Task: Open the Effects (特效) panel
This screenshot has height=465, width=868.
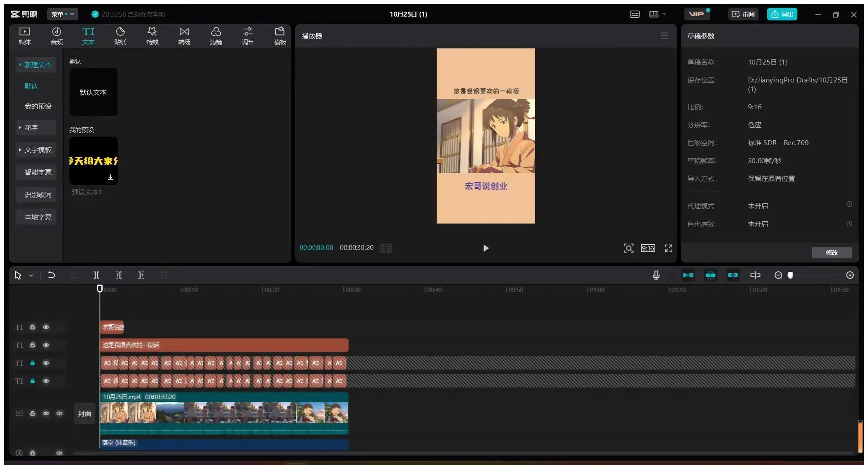Action: (x=152, y=36)
